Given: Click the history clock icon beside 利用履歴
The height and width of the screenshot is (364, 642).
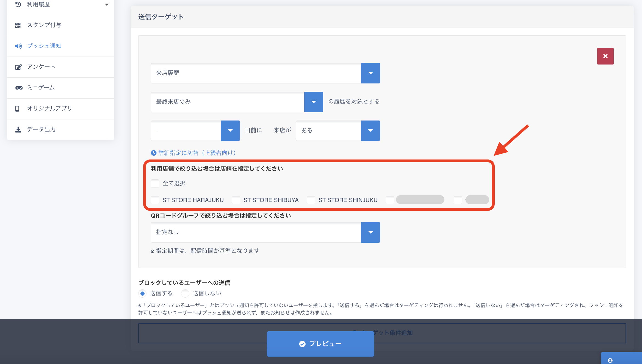Looking at the screenshot, I should 18,4.
